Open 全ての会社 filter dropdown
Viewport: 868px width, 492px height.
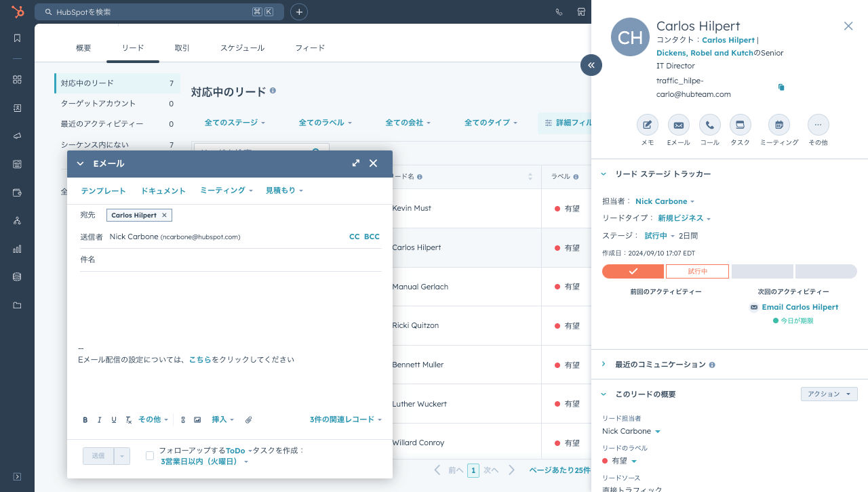408,123
